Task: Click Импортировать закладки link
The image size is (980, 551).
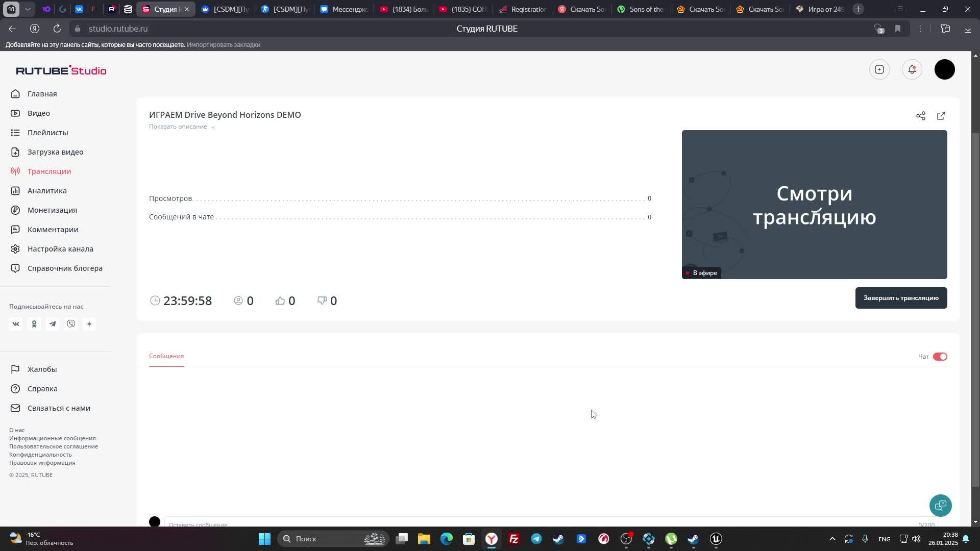Action: pyautogui.click(x=224, y=45)
